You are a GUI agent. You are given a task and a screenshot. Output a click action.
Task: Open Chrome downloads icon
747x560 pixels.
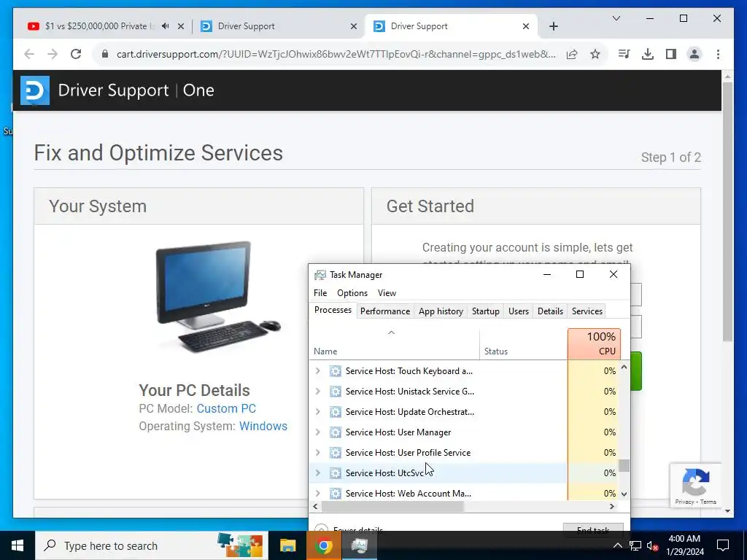pyautogui.click(x=648, y=54)
